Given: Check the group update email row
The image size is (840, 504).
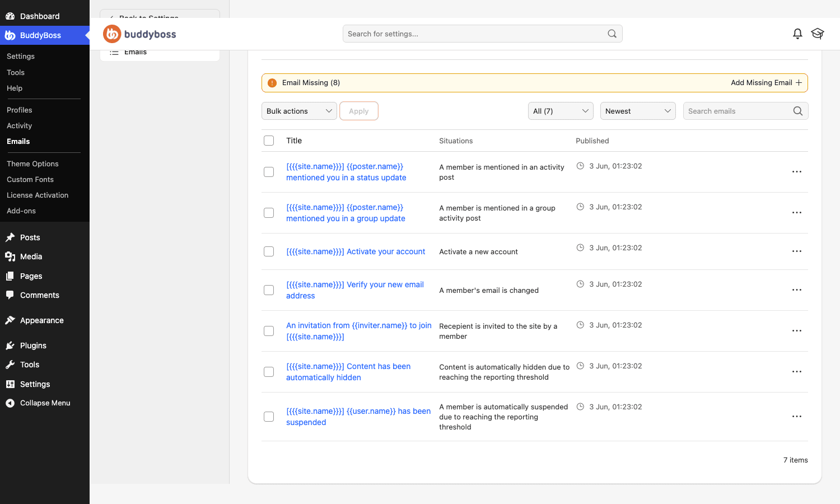Looking at the screenshot, I should coord(269,213).
